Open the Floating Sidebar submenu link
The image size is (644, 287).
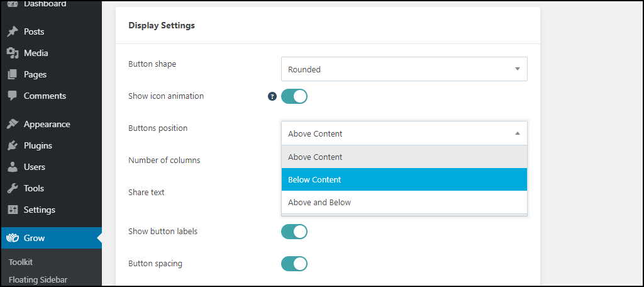[x=38, y=280]
